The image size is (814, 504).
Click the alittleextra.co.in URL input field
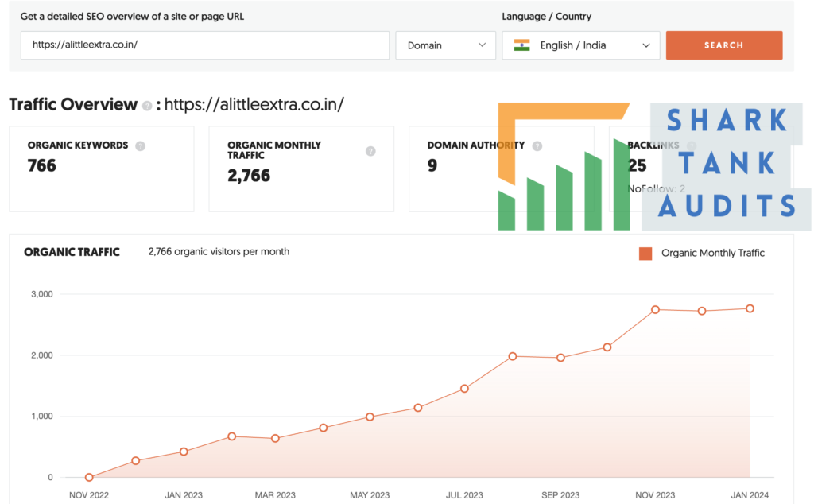point(205,45)
